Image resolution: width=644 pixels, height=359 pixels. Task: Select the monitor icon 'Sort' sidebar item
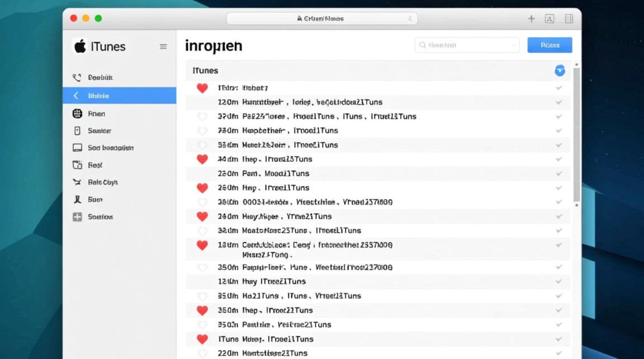[x=119, y=148]
